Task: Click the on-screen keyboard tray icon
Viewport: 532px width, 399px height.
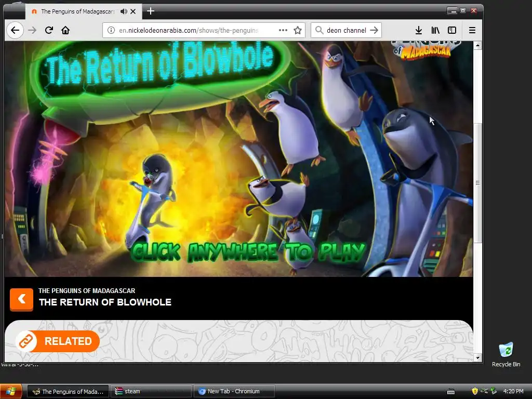Action: pyautogui.click(x=451, y=392)
